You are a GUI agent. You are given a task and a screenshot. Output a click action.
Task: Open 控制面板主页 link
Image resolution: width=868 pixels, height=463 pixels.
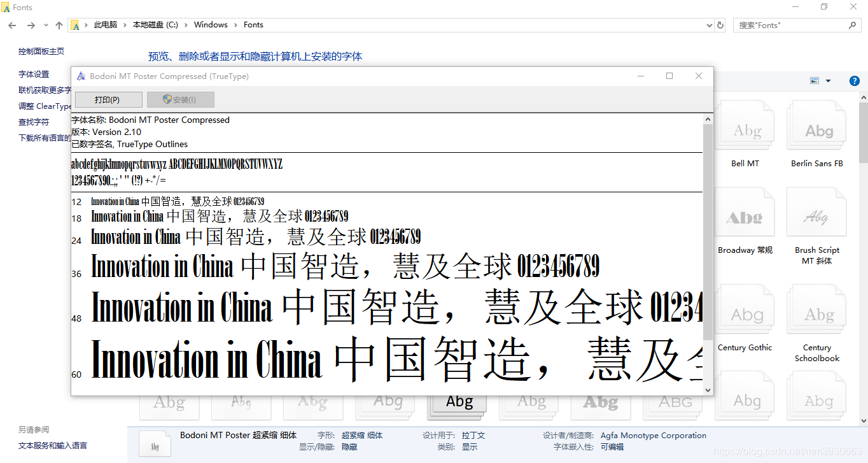coord(41,52)
